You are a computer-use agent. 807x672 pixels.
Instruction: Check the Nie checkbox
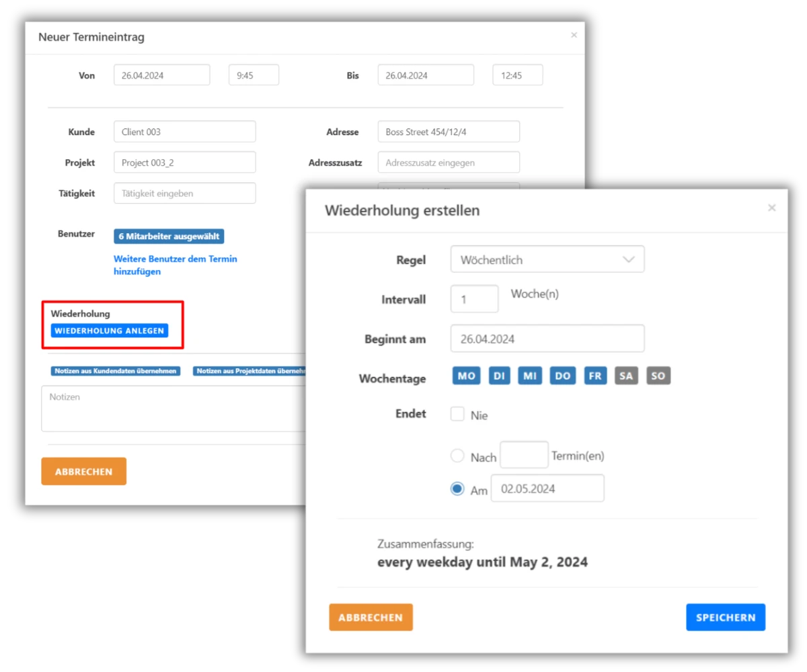click(x=457, y=414)
